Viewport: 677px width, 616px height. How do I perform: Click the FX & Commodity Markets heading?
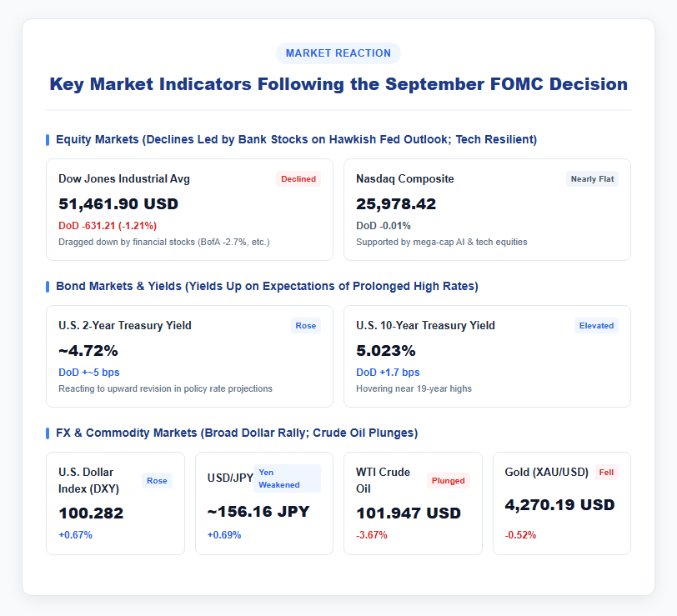pyautogui.click(x=237, y=433)
